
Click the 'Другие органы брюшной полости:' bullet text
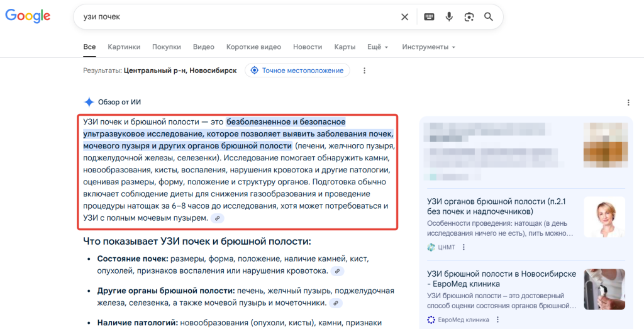(x=166, y=291)
